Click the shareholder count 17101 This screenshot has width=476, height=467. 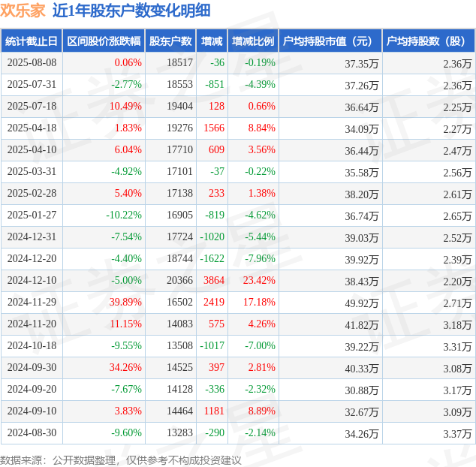179,171
